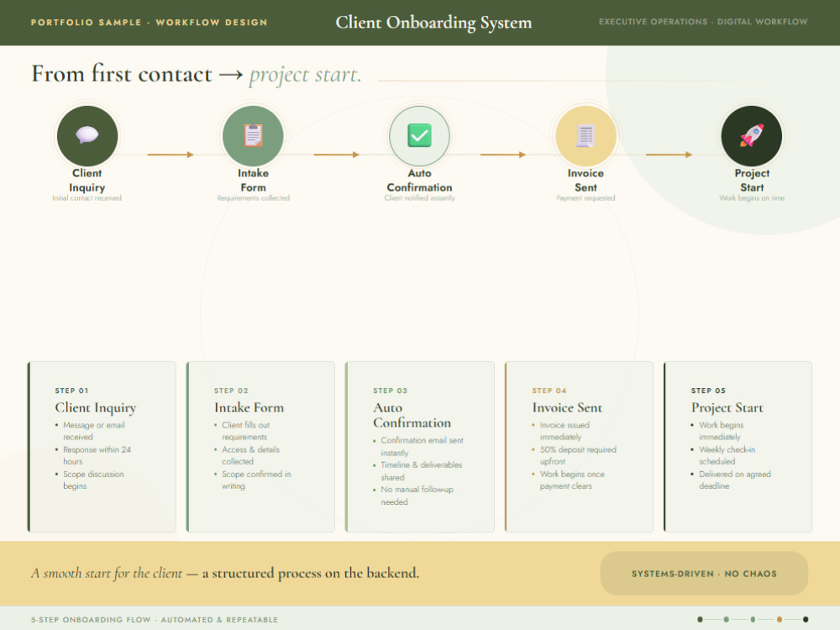Click 'Client notified instantly' caption
Screen dimensions: 840x630
click(419, 198)
